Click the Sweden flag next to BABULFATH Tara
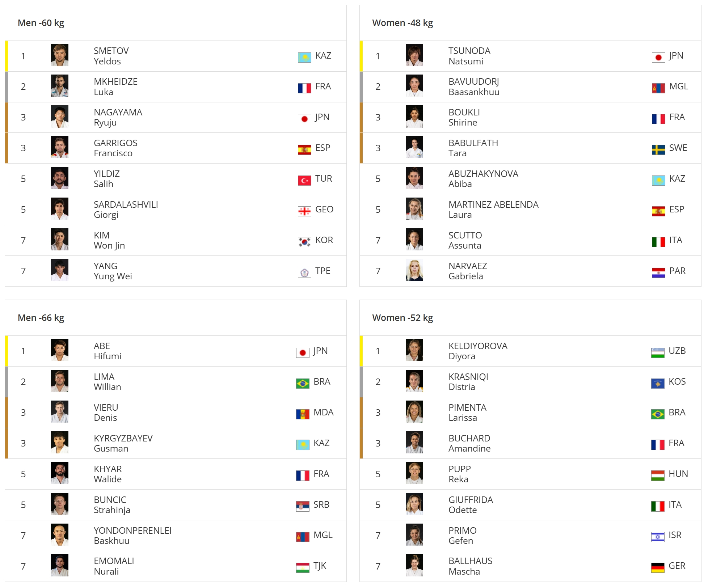Viewport: 708px width, 588px height. pyautogui.click(x=658, y=149)
